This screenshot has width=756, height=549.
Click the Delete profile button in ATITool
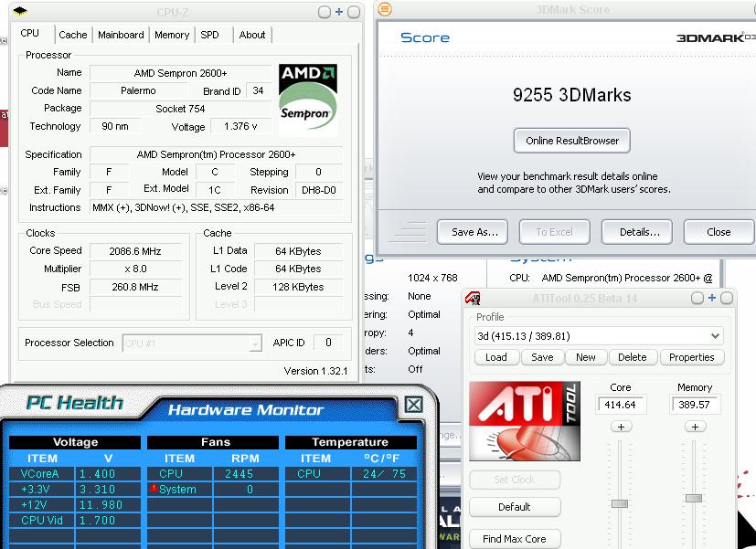click(632, 357)
